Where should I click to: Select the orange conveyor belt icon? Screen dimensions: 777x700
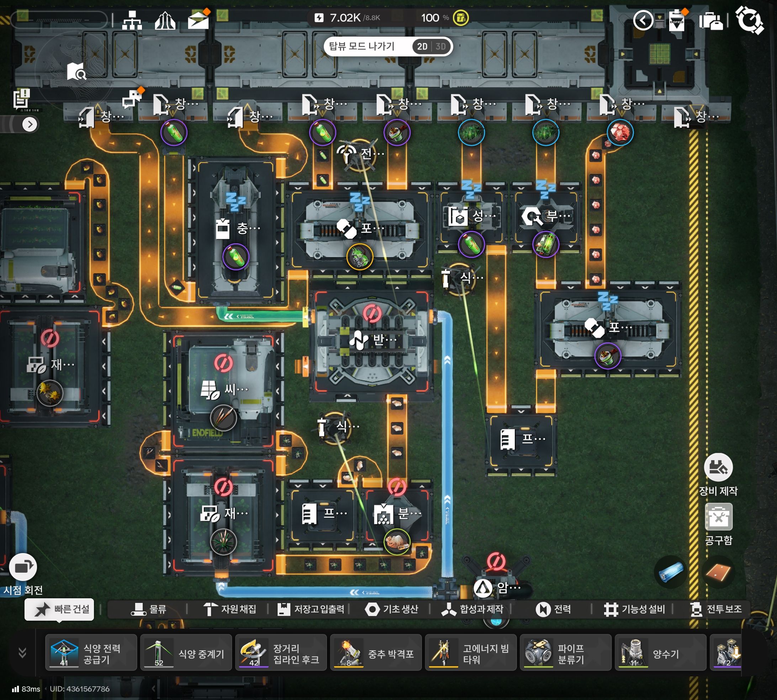pyautogui.click(x=718, y=572)
